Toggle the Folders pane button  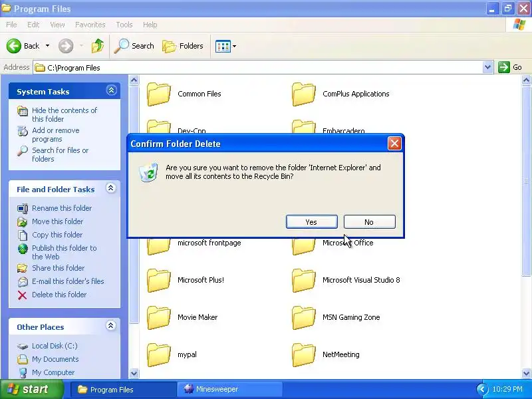coord(183,46)
